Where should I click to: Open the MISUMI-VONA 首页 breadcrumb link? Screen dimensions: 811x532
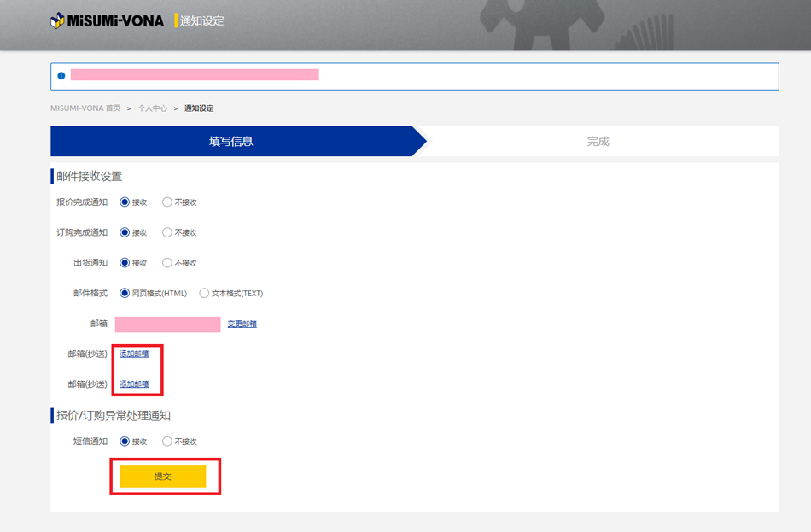(x=85, y=108)
